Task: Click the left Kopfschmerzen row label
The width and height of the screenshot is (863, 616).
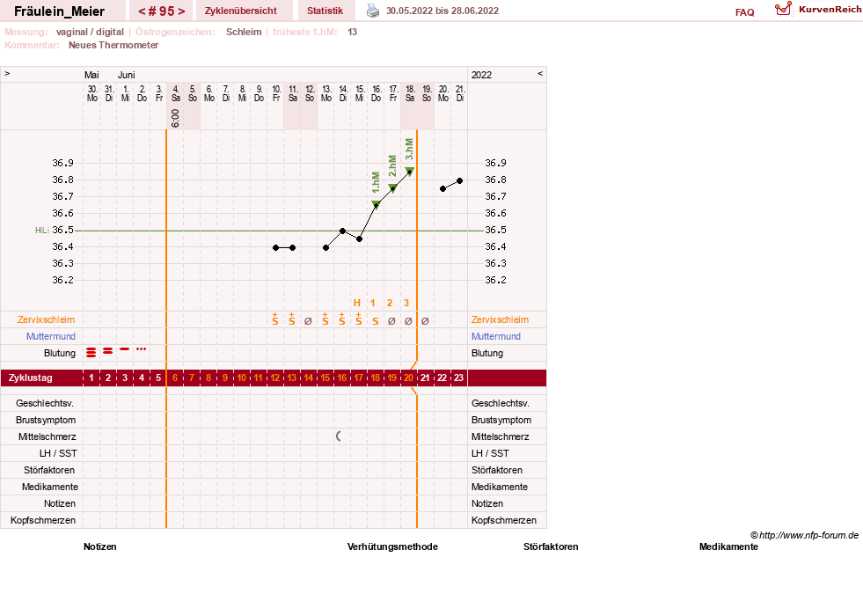Action: coord(43,520)
